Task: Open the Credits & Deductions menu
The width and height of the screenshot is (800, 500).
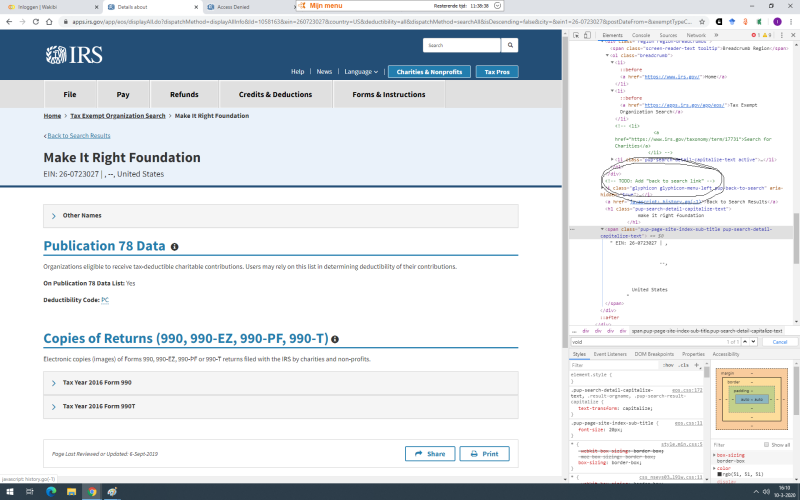Action: (274, 94)
